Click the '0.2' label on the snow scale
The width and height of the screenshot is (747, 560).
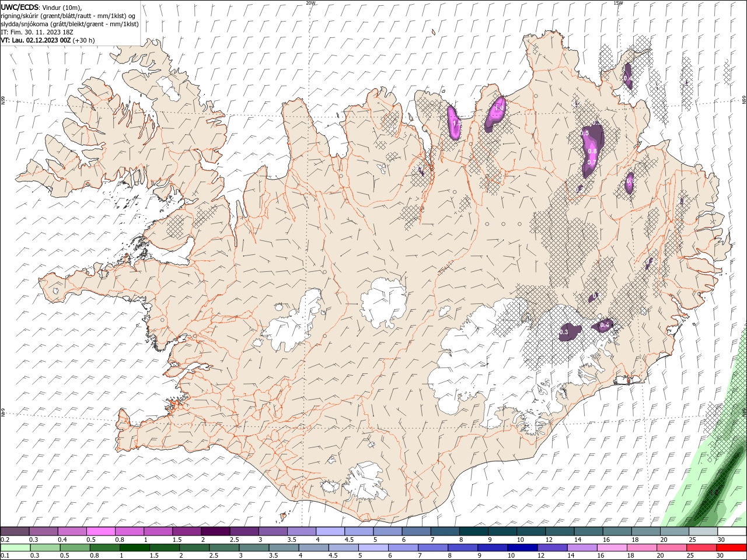coord(5,540)
